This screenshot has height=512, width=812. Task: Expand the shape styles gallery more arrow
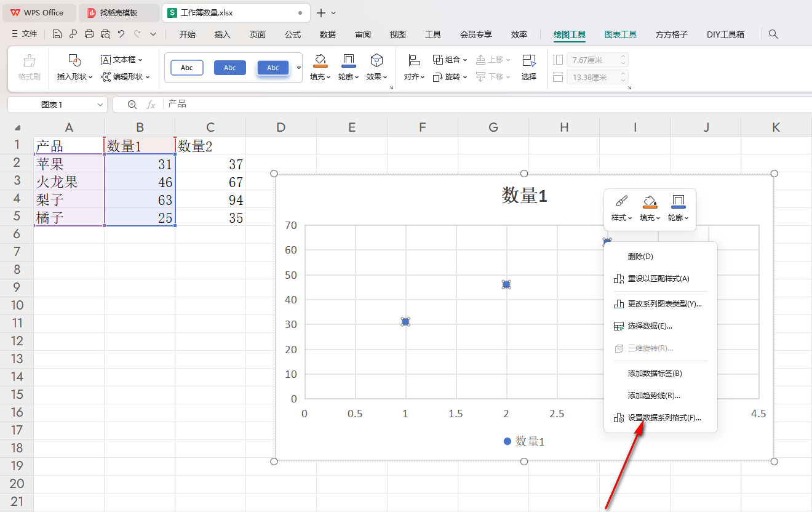click(299, 67)
